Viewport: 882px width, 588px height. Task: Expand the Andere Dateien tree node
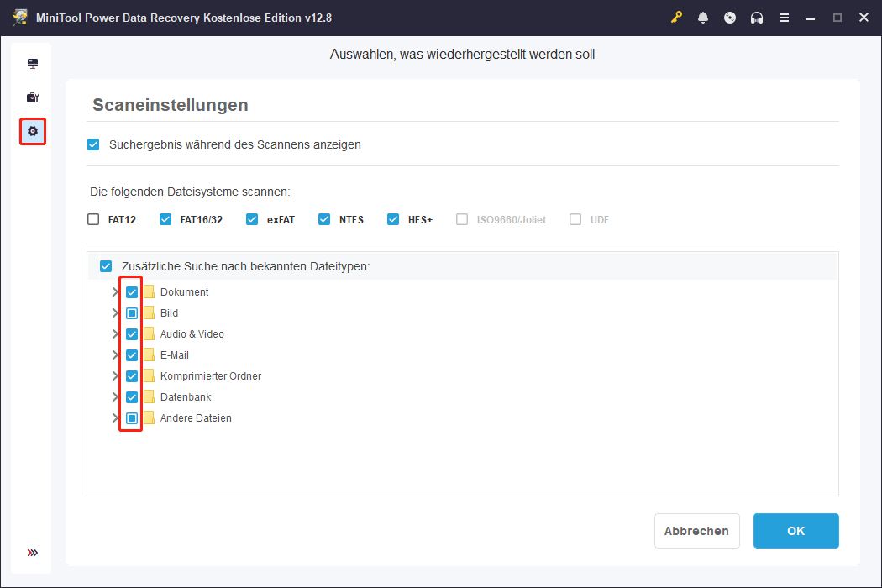click(115, 418)
